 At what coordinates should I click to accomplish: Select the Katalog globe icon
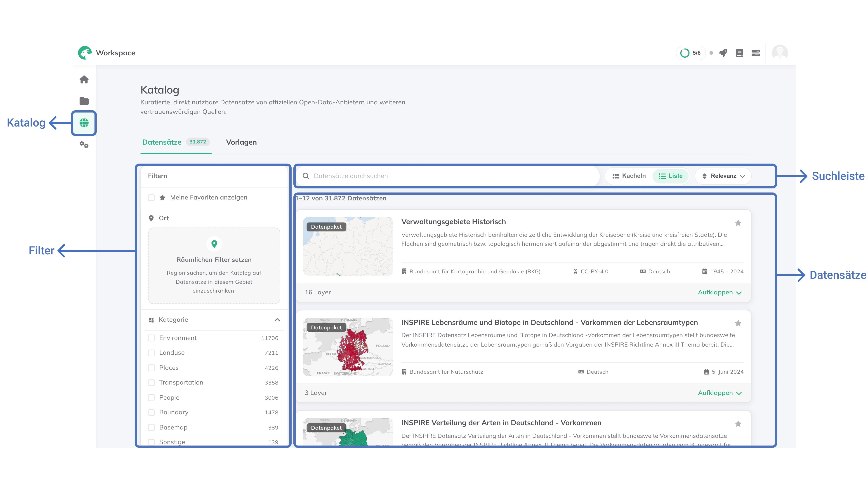tap(84, 123)
